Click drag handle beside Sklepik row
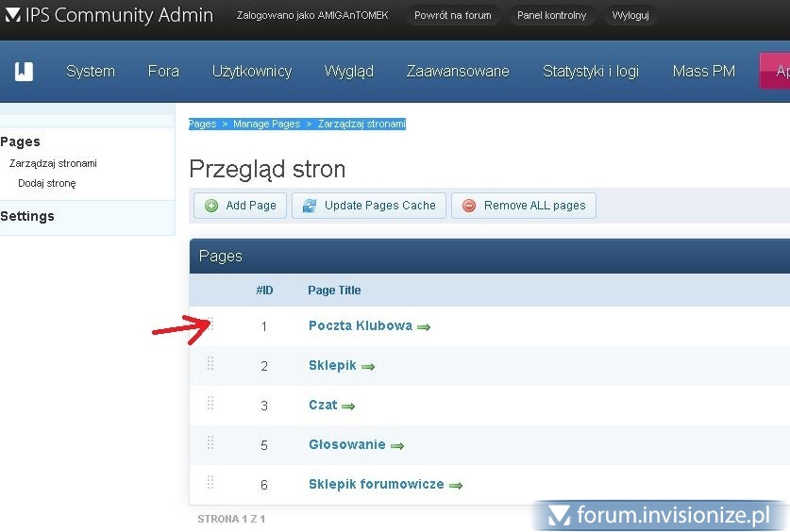790x532 pixels. (x=210, y=364)
